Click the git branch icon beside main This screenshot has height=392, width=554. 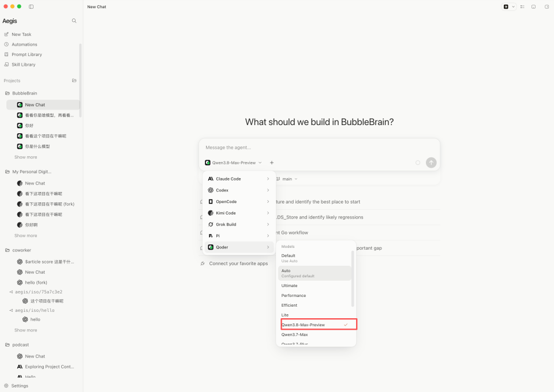coord(278,179)
